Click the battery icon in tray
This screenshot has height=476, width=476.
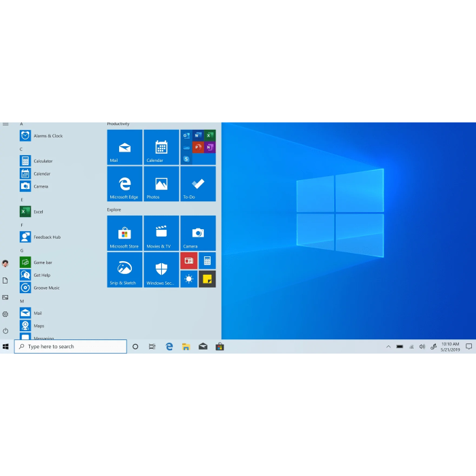click(x=400, y=346)
